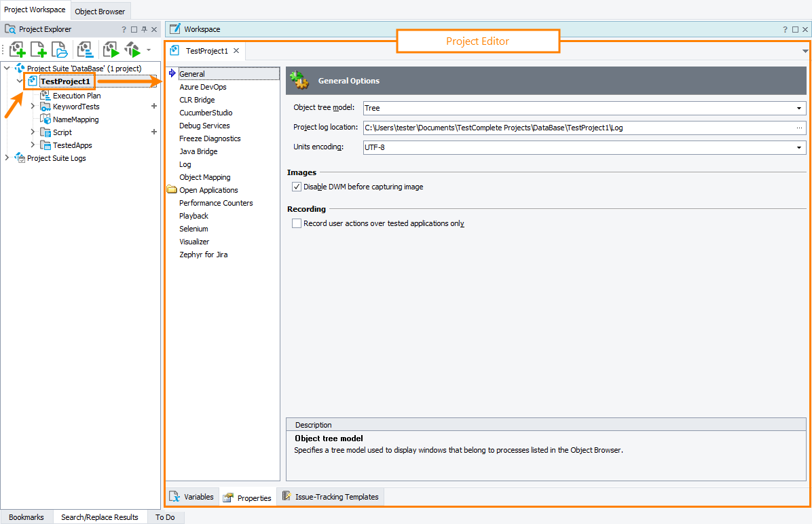Image resolution: width=812 pixels, height=524 pixels.
Task: Enable recording user actions over tested applications only
Action: pos(297,223)
